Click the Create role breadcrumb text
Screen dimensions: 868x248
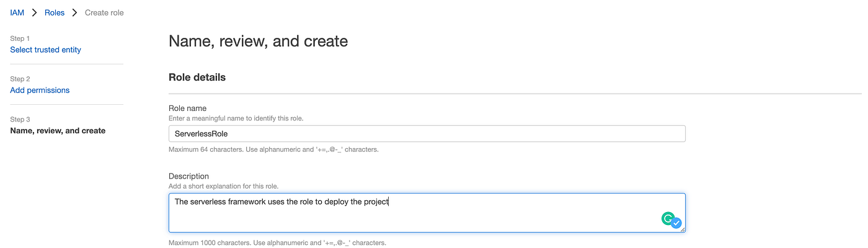point(104,12)
